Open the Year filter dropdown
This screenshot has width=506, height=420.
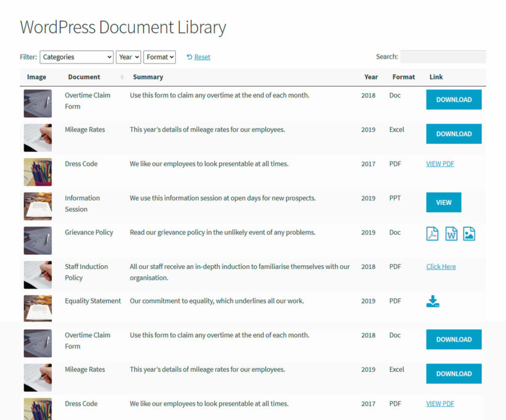point(128,56)
